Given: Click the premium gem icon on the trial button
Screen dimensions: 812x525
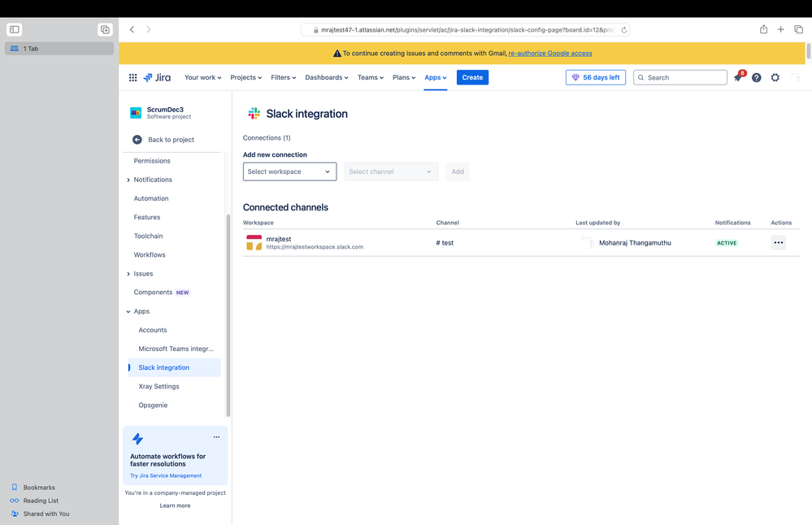Looking at the screenshot, I should 575,78.
